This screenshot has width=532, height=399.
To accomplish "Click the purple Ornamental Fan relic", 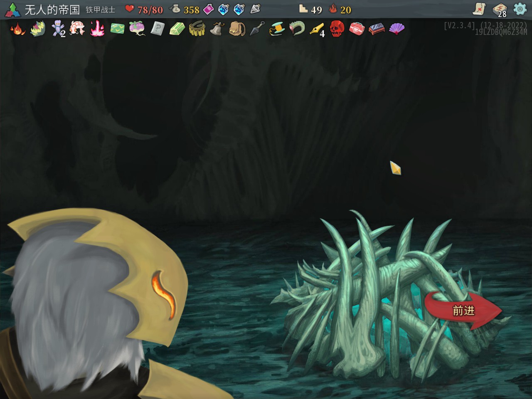I will coord(397,29).
